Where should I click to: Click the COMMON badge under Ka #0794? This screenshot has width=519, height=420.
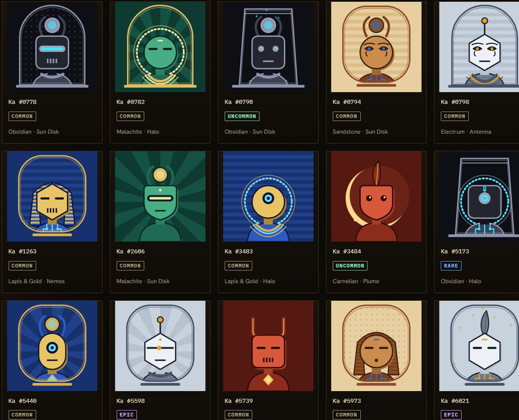tap(347, 117)
